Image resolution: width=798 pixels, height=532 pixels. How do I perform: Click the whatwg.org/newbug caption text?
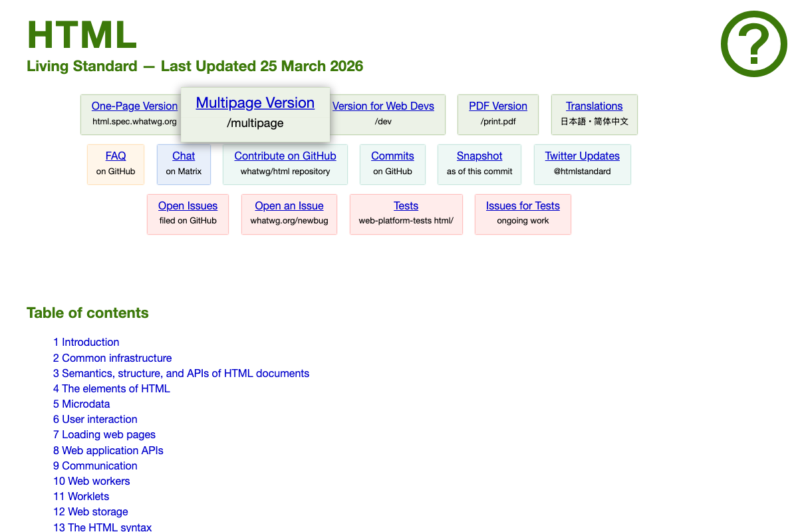[289, 221]
